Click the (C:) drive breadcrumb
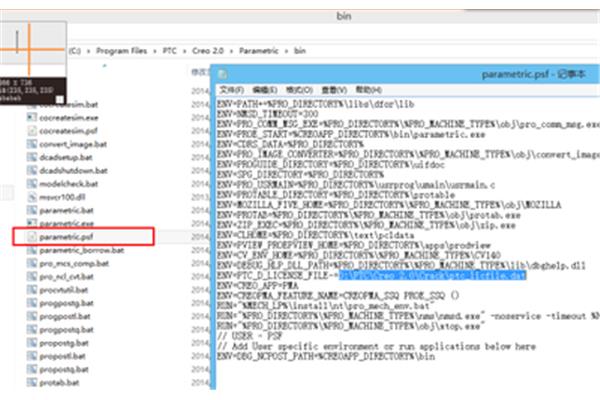 pos(75,51)
